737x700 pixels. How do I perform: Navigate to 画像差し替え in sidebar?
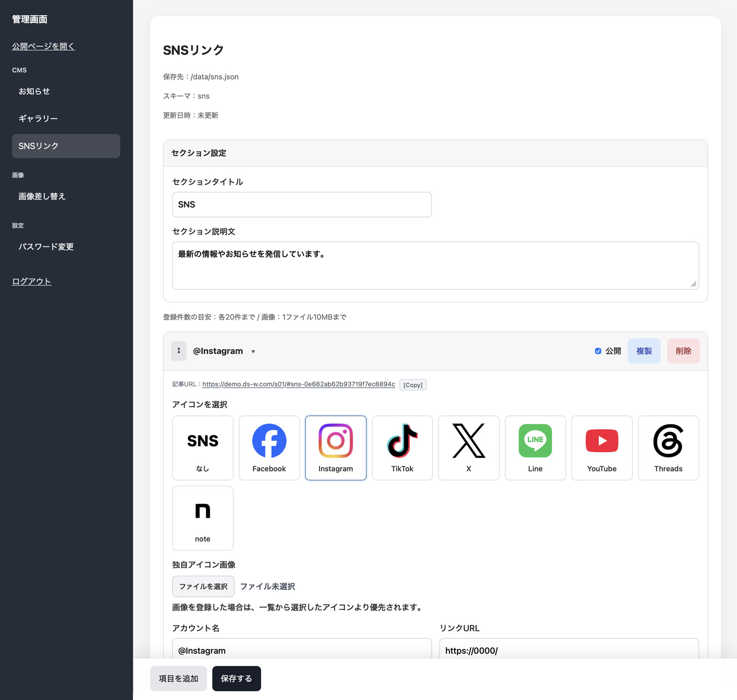tap(66, 196)
